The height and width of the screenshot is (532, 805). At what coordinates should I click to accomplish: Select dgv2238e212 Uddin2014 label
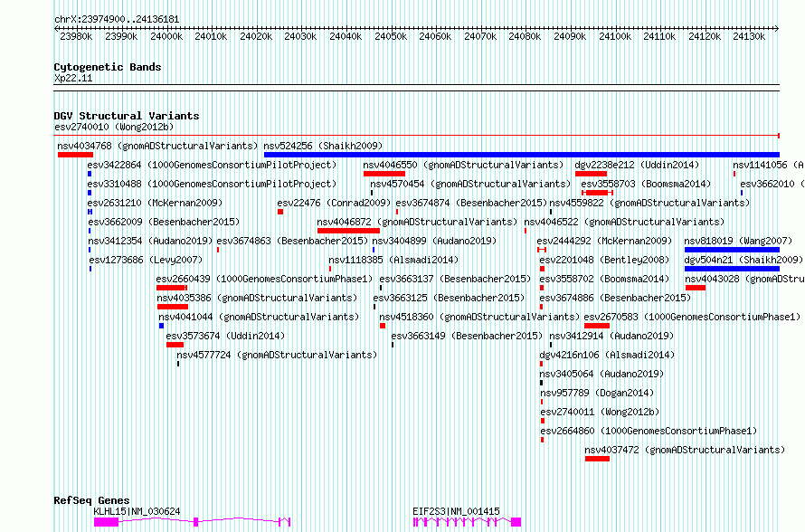click(x=637, y=165)
